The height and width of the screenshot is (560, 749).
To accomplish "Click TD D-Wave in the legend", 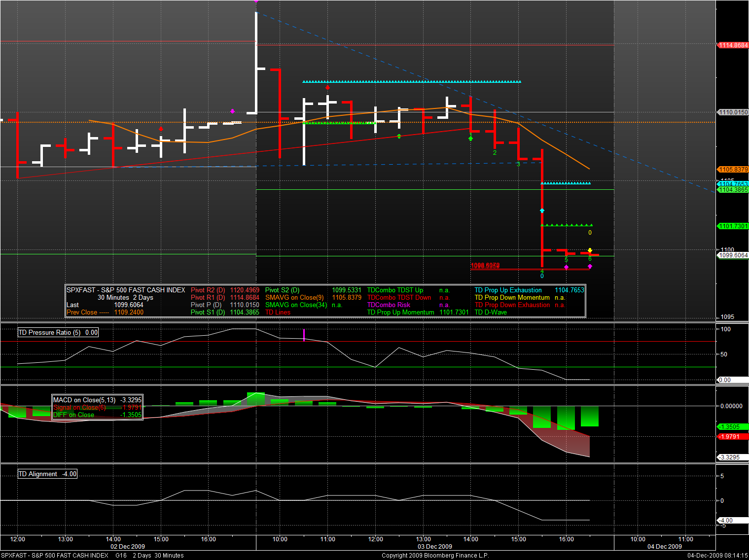I will coord(491,313).
